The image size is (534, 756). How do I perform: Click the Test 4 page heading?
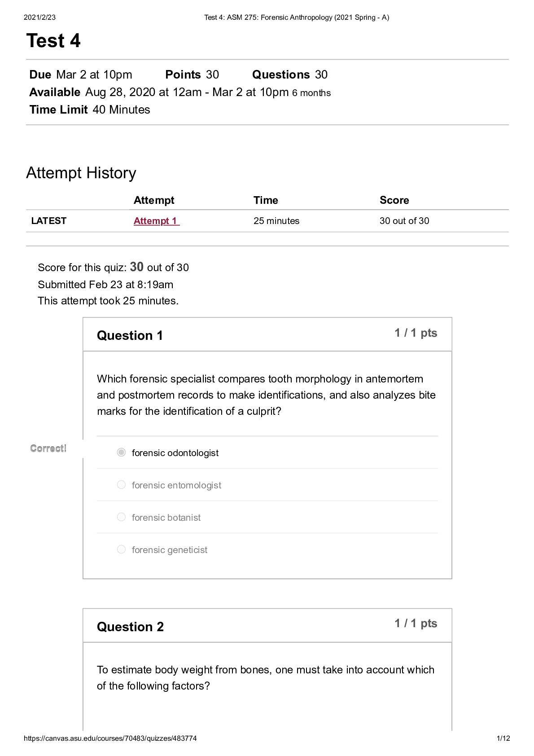(53, 41)
